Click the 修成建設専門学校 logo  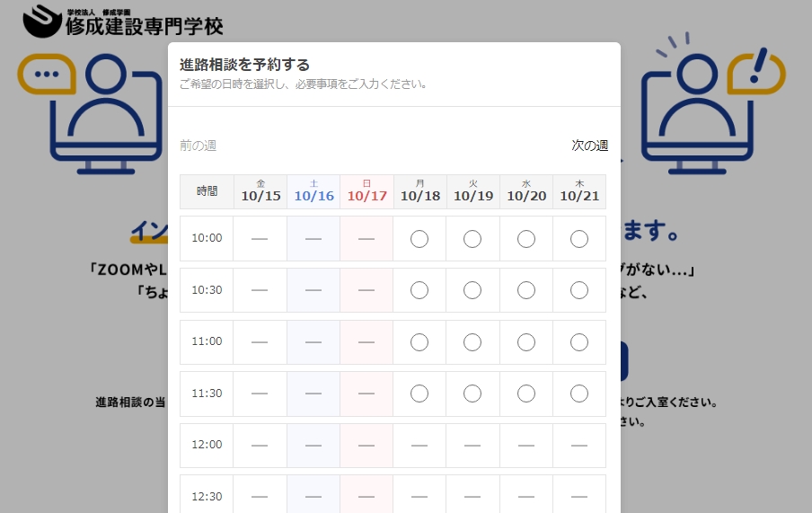pyautogui.click(x=123, y=22)
